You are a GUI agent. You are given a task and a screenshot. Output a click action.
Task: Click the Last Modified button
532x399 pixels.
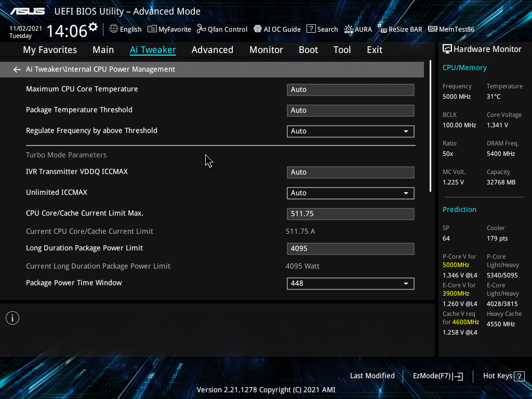click(372, 376)
